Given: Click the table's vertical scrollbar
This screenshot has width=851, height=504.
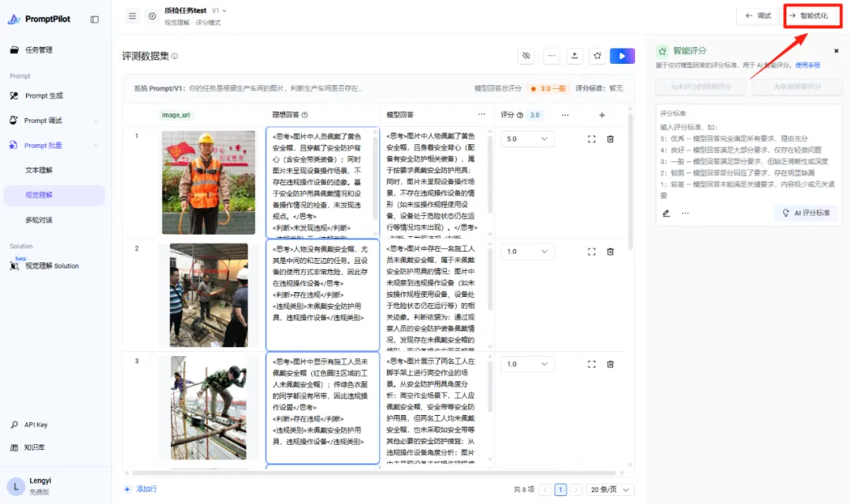Looking at the screenshot, I should pos(630,182).
